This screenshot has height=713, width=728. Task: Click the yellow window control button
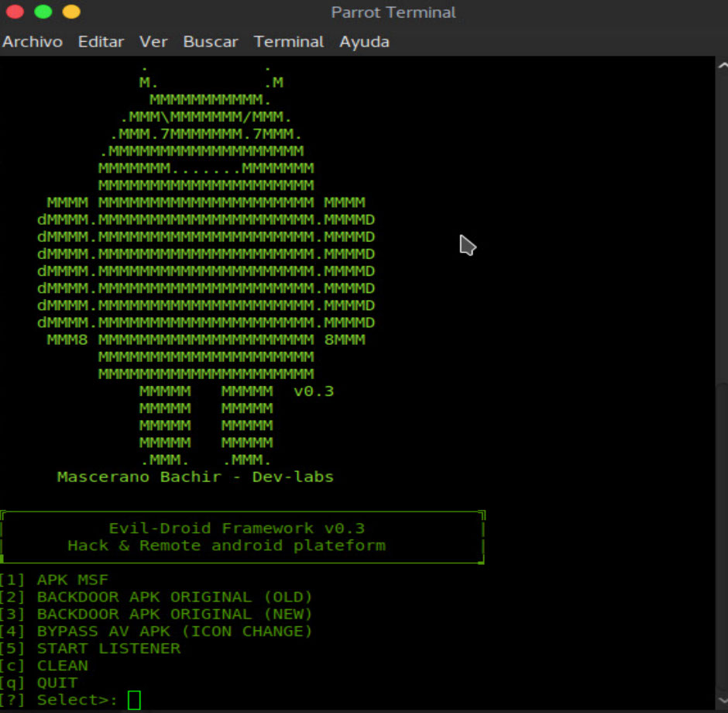tap(71, 12)
